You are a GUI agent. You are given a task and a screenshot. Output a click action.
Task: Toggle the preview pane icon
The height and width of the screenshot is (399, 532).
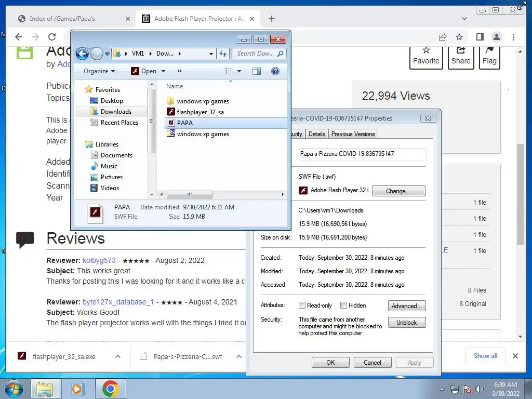(257, 71)
